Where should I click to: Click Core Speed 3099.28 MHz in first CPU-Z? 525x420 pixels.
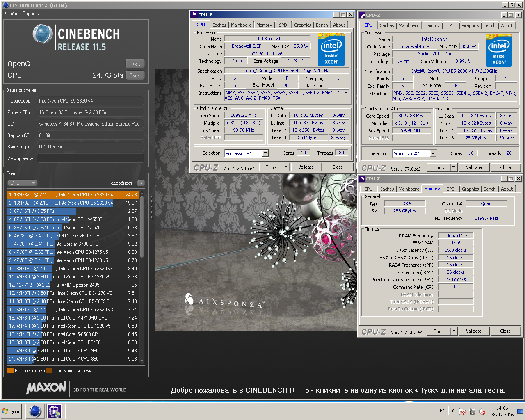(x=244, y=115)
